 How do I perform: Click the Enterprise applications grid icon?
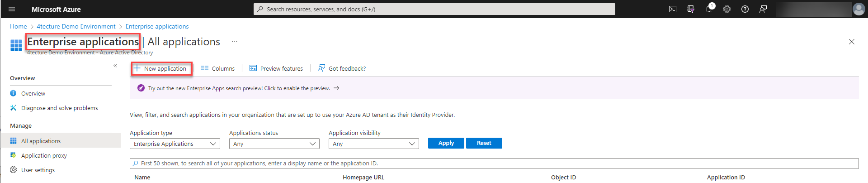[x=16, y=45]
